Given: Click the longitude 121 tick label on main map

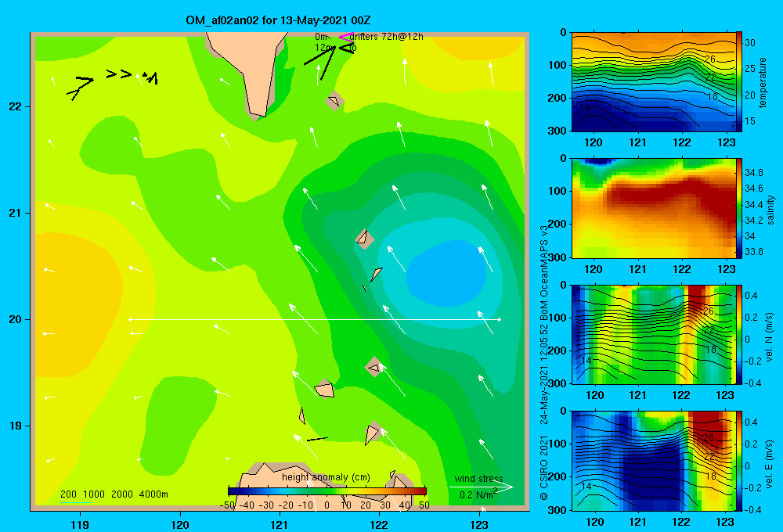Looking at the screenshot, I should 280,524.
